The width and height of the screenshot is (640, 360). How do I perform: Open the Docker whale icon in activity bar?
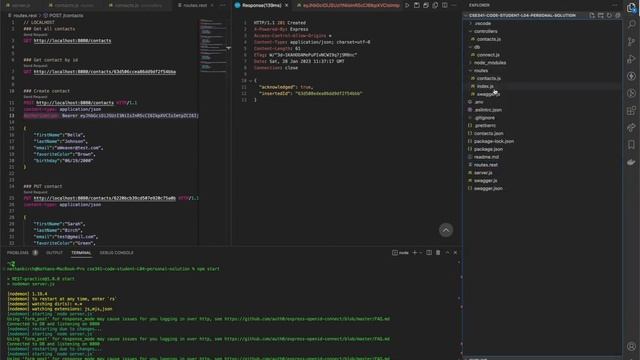[631, 162]
